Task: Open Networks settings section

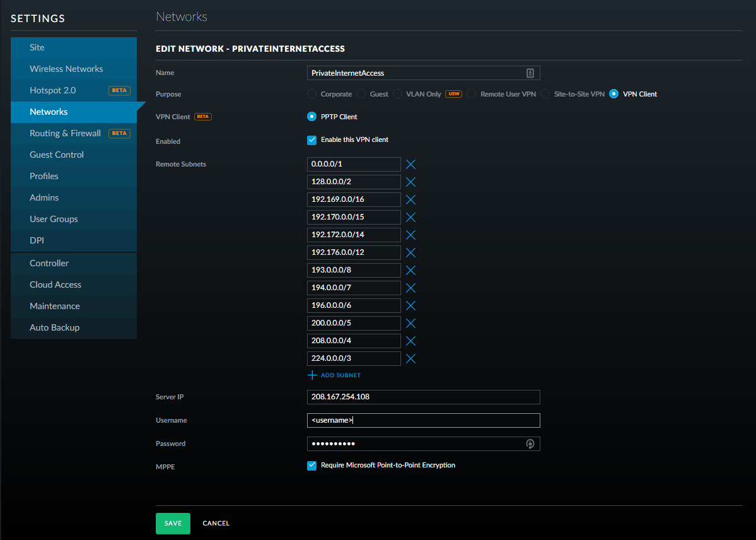Action: click(74, 112)
